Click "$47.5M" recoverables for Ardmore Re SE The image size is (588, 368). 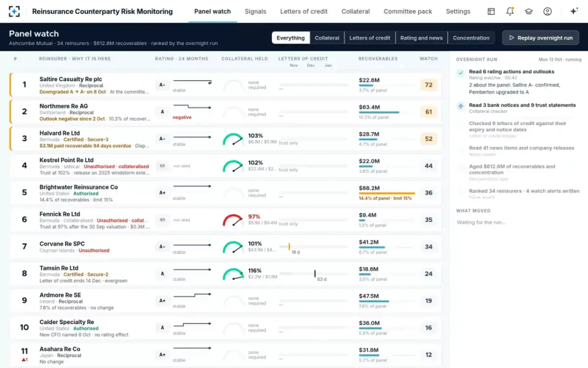[369, 296]
